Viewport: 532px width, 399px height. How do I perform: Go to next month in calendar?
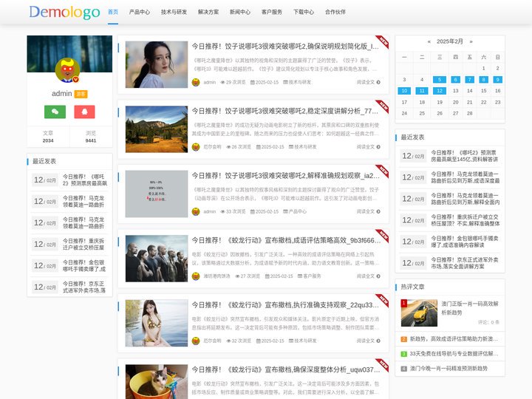[471, 41]
